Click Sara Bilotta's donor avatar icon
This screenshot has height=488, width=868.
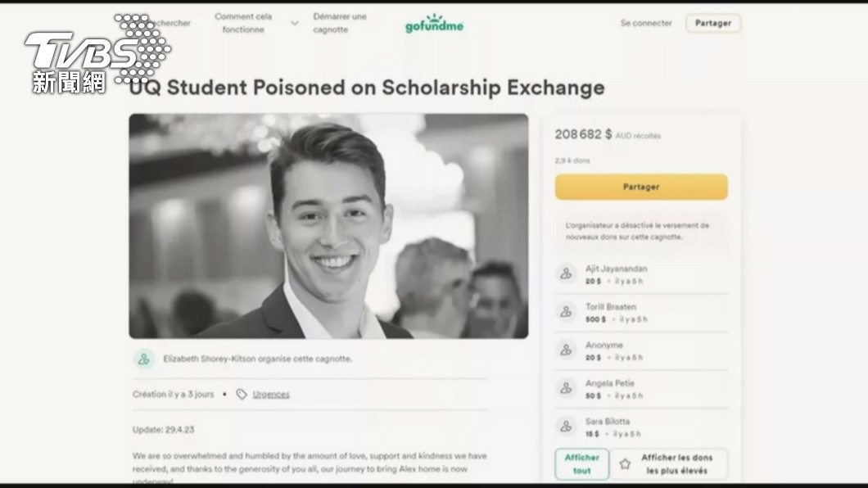pos(566,426)
